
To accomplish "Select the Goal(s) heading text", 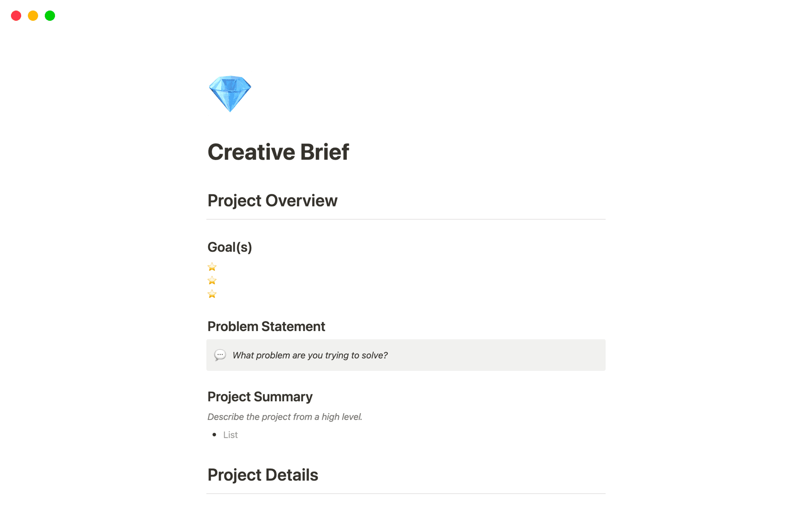I will pos(230,247).
